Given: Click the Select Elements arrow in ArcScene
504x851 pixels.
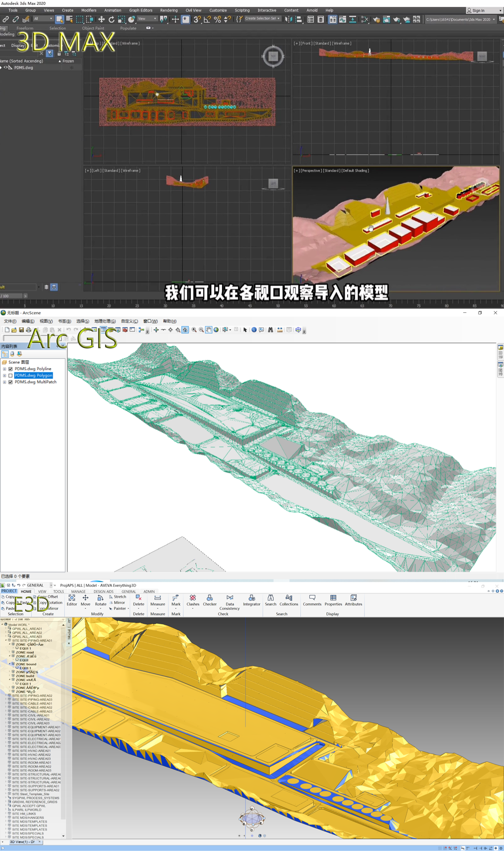Looking at the screenshot, I should (245, 330).
